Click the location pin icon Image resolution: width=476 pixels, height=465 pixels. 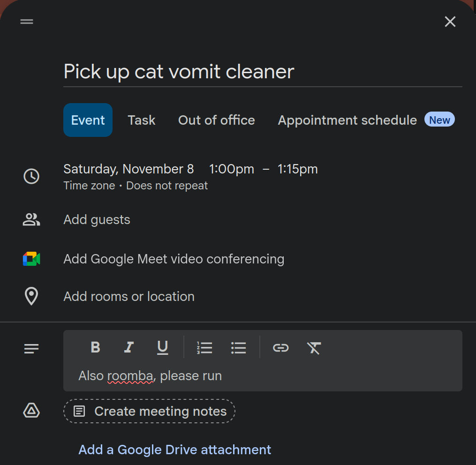(x=31, y=296)
